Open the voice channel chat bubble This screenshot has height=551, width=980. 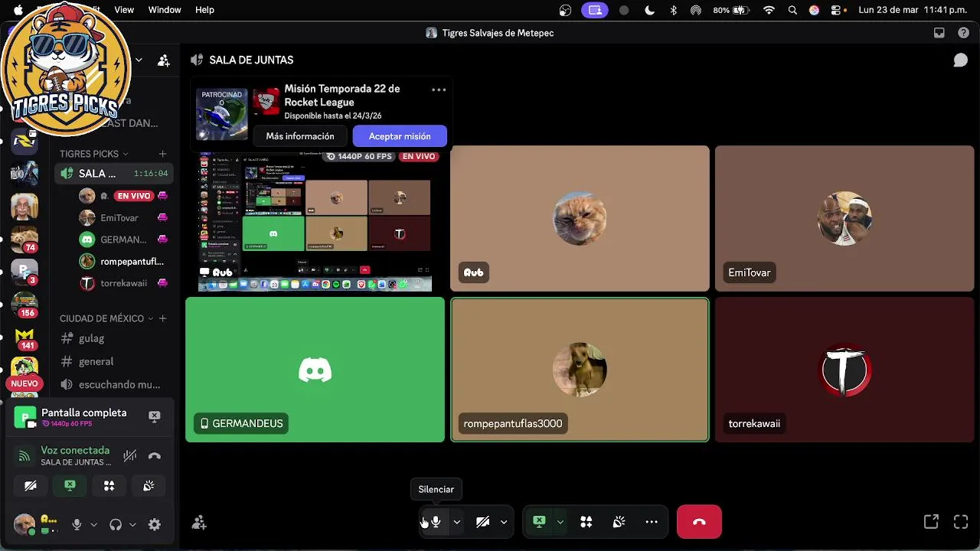[x=960, y=60]
